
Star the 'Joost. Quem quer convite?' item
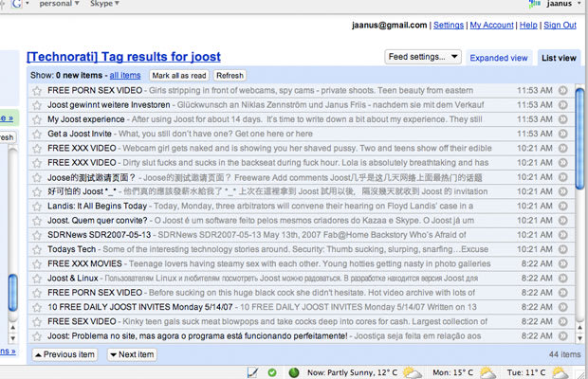point(37,221)
